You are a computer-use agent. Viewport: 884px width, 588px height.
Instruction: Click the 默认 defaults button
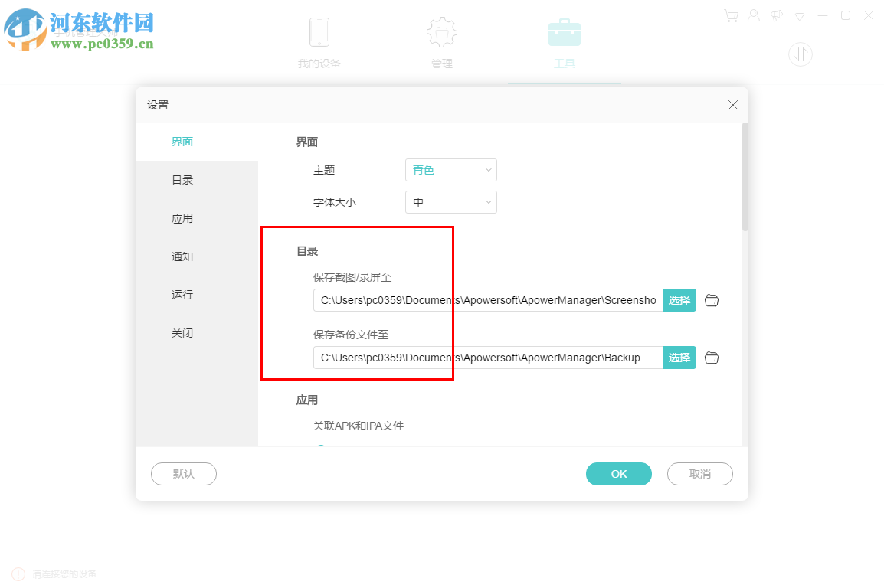point(183,474)
